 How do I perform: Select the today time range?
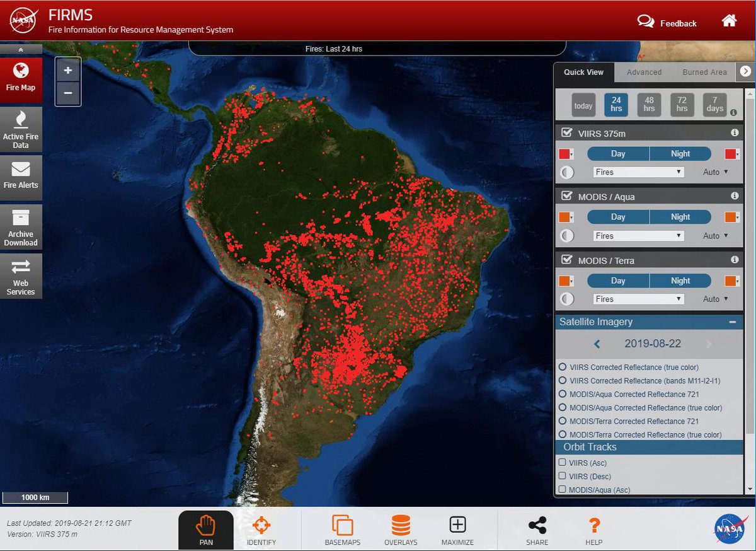click(583, 105)
